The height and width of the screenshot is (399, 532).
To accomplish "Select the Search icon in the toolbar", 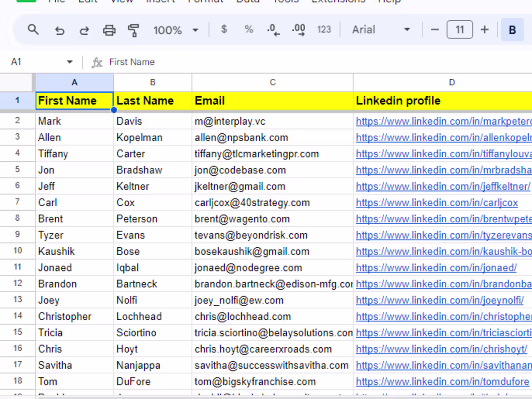I will coord(33,29).
